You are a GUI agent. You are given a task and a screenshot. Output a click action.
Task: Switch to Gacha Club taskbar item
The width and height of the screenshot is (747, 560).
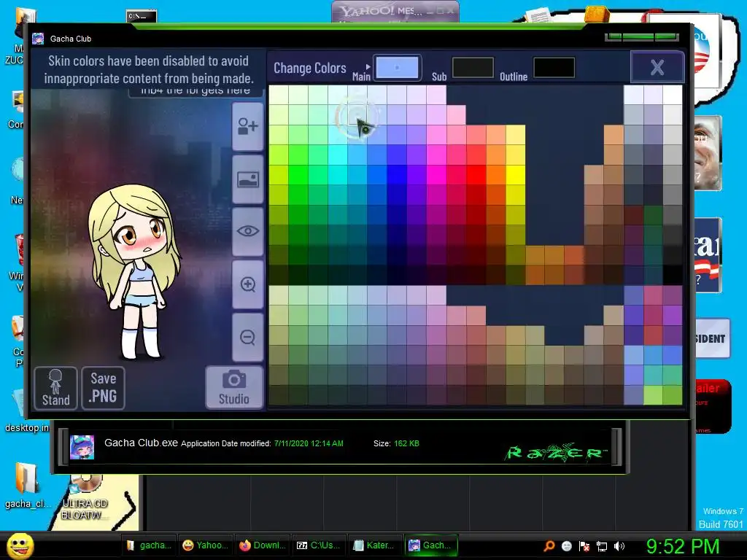432,545
